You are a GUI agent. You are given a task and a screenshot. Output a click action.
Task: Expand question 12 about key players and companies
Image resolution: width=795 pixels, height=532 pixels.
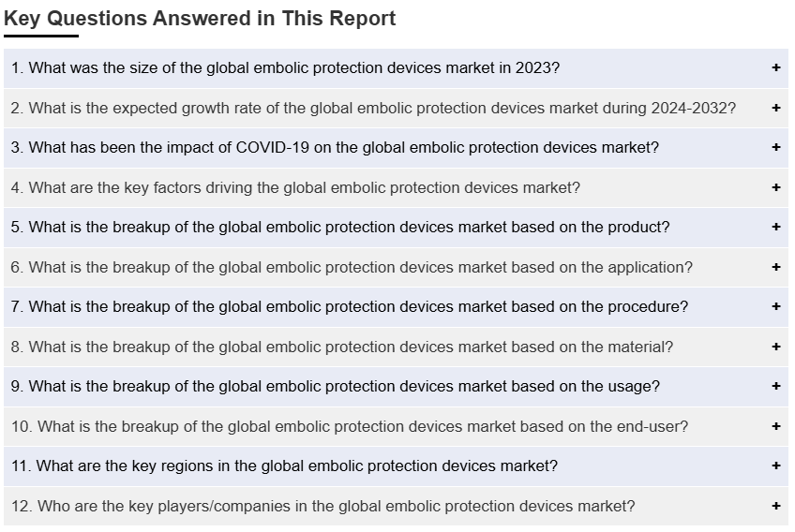(x=322, y=506)
